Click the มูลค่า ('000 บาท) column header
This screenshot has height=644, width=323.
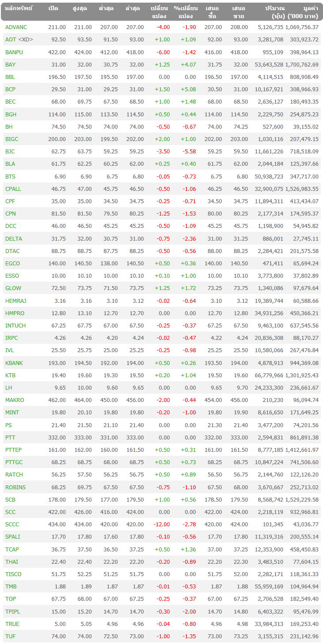tap(303, 12)
